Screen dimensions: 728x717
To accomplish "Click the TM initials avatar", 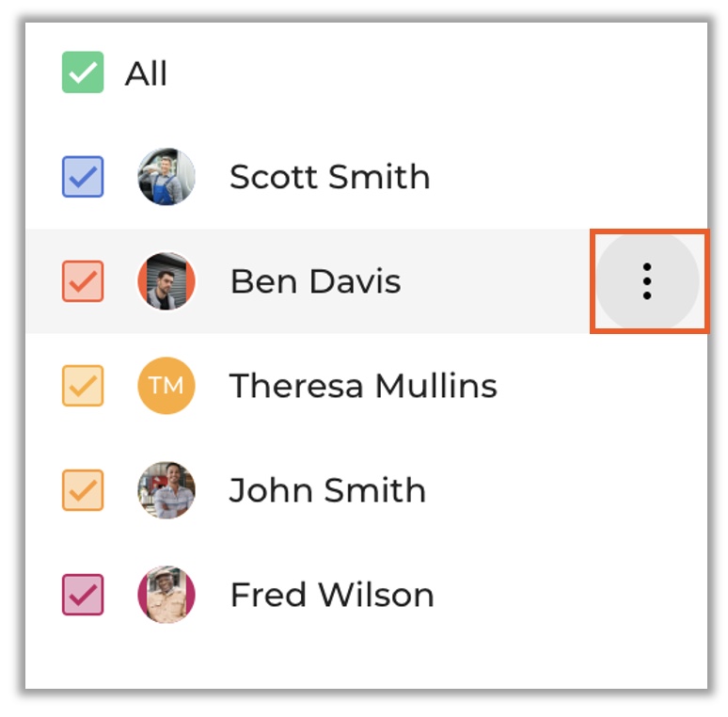I will [166, 386].
